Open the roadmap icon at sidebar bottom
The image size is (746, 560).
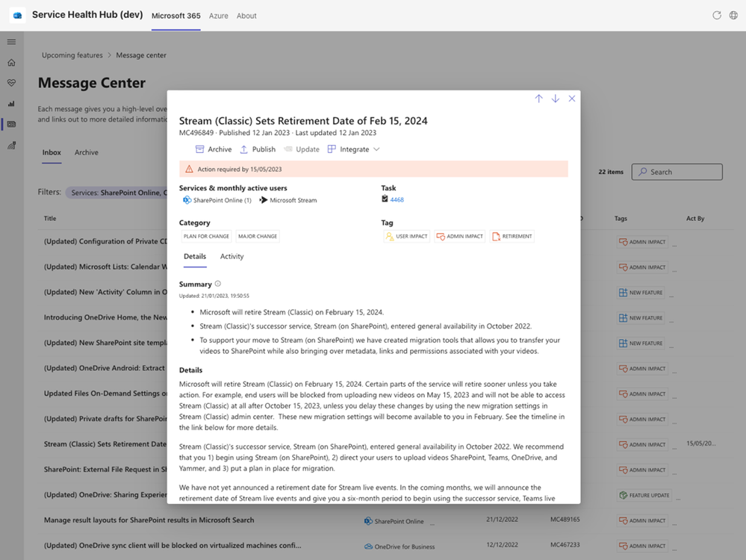[11, 145]
